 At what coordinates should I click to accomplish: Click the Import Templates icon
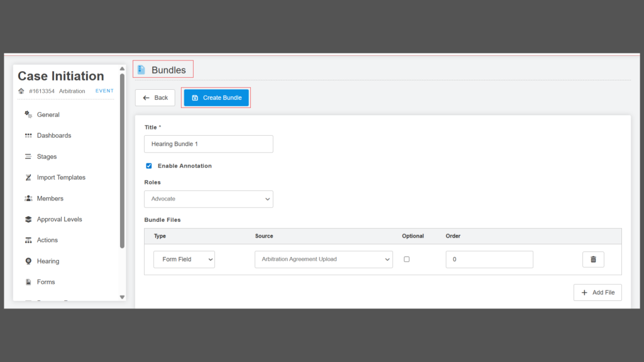pyautogui.click(x=28, y=178)
